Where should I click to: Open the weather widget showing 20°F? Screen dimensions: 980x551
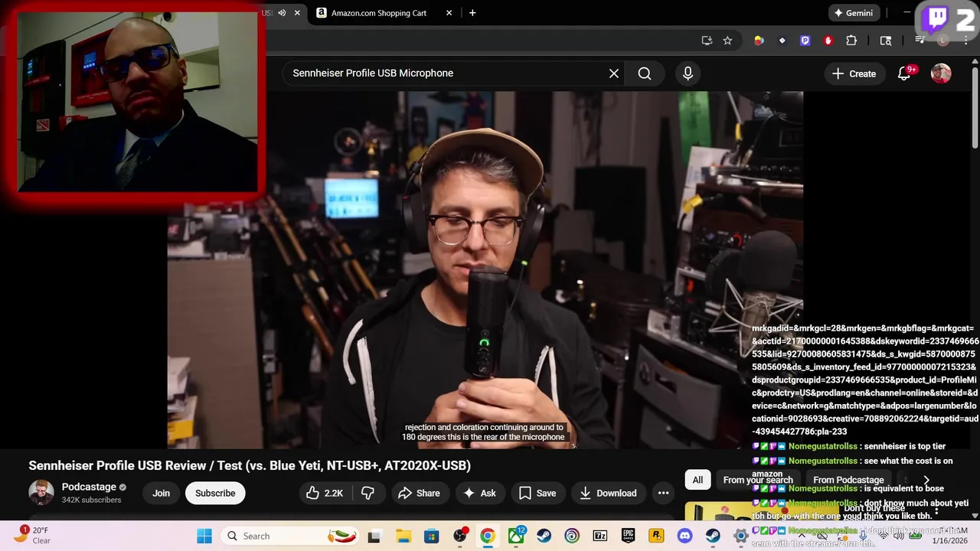[31, 535]
